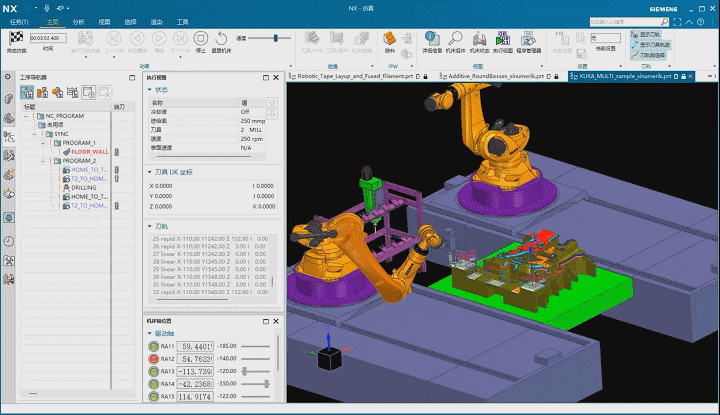
Task: Open the Assembly Navigator sidebar icon below the gear
Action: click(x=8, y=99)
